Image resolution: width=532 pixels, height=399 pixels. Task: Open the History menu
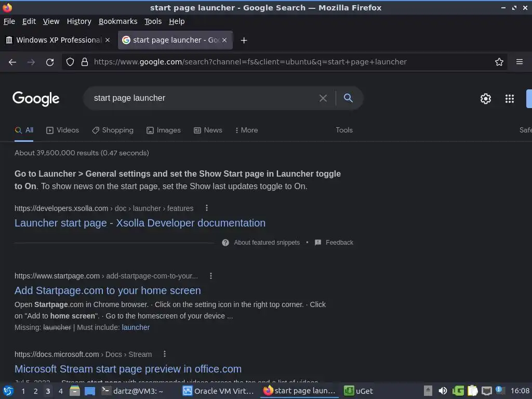[79, 21]
